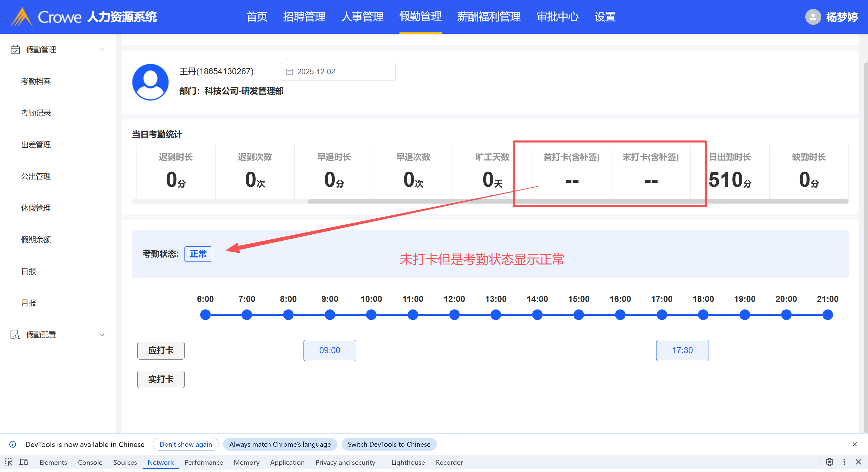Click the calendar icon in date field

pyautogui.click(x=289, y=71)
